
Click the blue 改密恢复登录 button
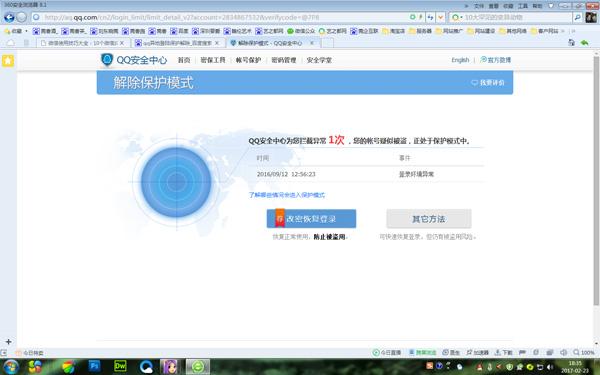pyautogui.click(x=311, y=218)
